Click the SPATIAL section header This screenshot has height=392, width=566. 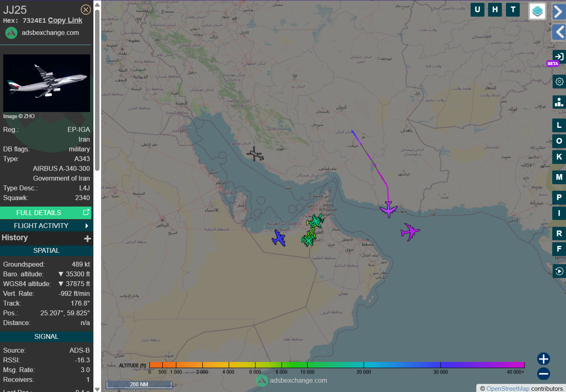pyautogui.click(x=46, y=250)
